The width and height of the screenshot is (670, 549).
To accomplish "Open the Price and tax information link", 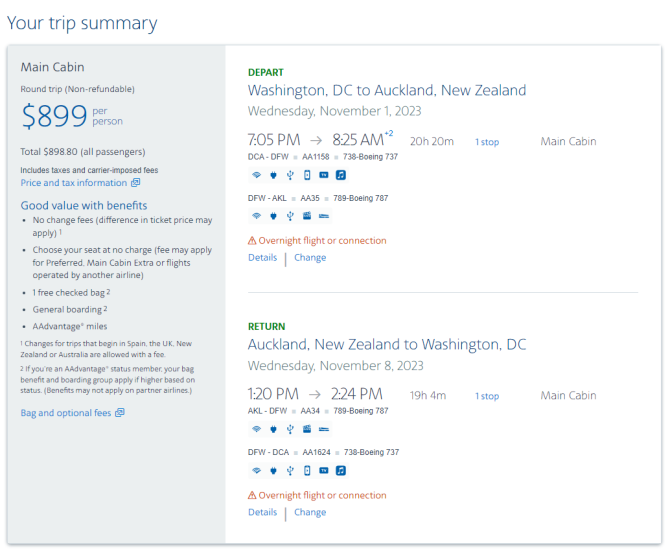I will (x=74, y=183).
